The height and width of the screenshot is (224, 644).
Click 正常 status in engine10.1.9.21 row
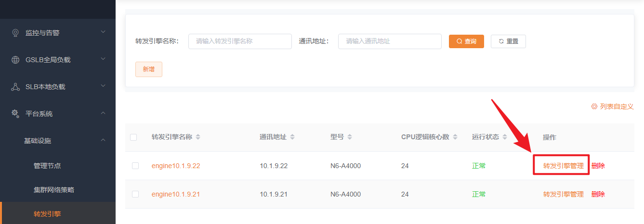[x=479, y=194]
